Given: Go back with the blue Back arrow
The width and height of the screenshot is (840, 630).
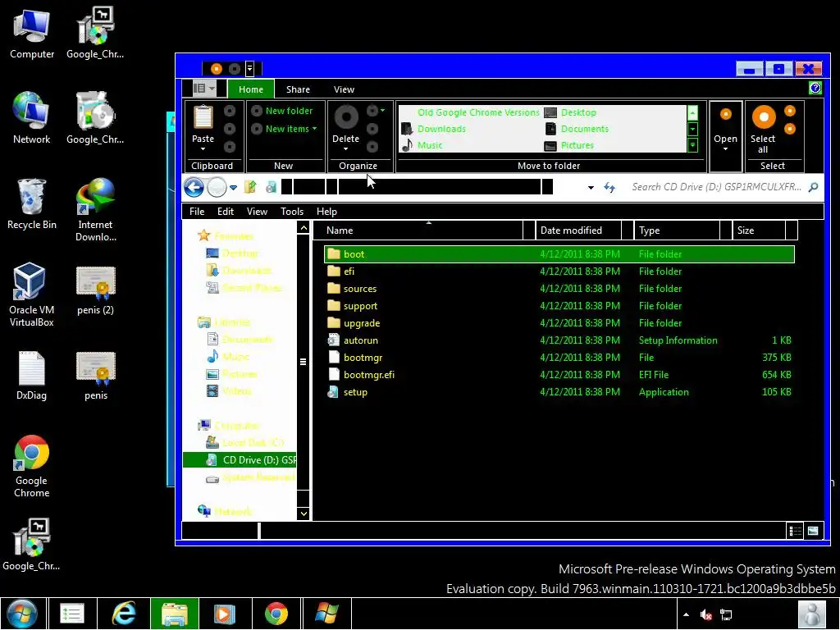Looking at the screenshot, I should coord(194,187).
